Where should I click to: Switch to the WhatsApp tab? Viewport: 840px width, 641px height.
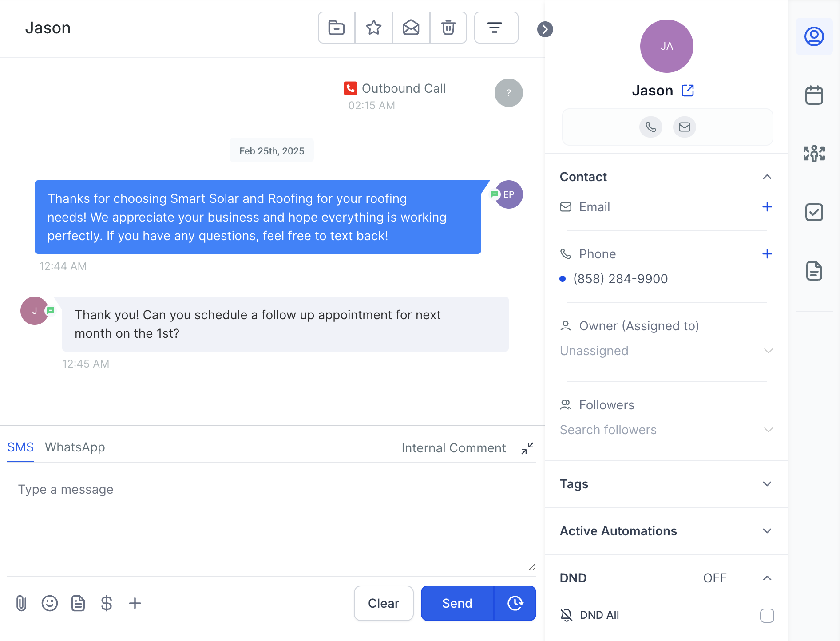[75, 447]
